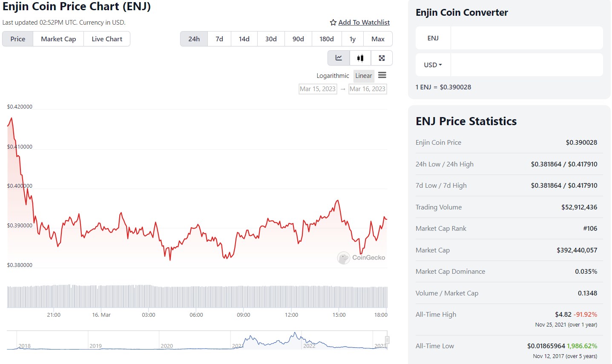Click the Market Cap Rank #106
Viewport: 612px width, 364px height.
pos(590,229)
